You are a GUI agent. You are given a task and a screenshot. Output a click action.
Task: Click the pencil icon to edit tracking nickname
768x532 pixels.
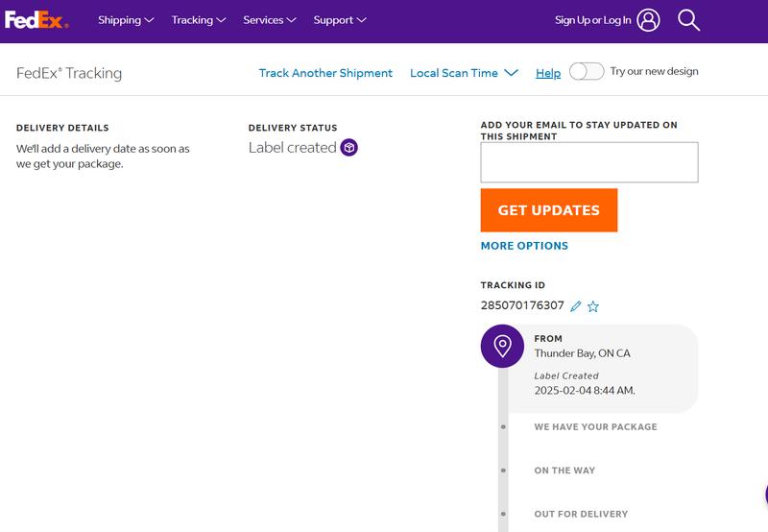[x=576, y=306]
